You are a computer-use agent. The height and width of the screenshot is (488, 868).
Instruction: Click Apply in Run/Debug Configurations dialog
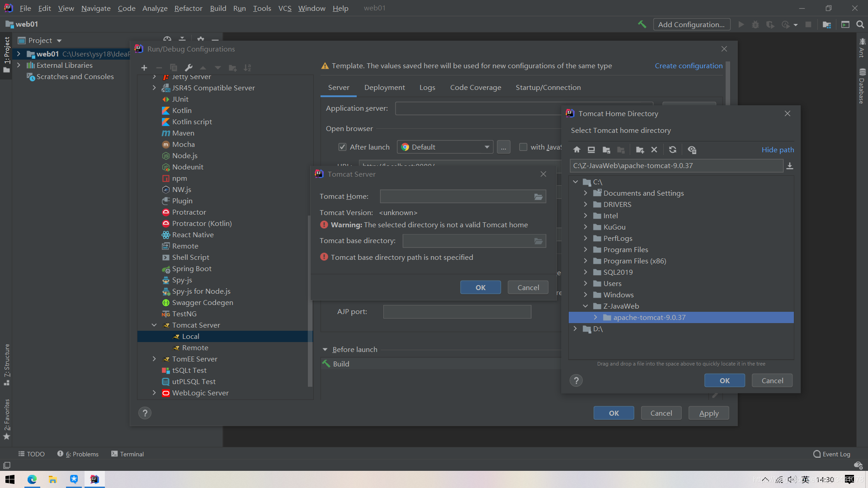tap(708, 413)
